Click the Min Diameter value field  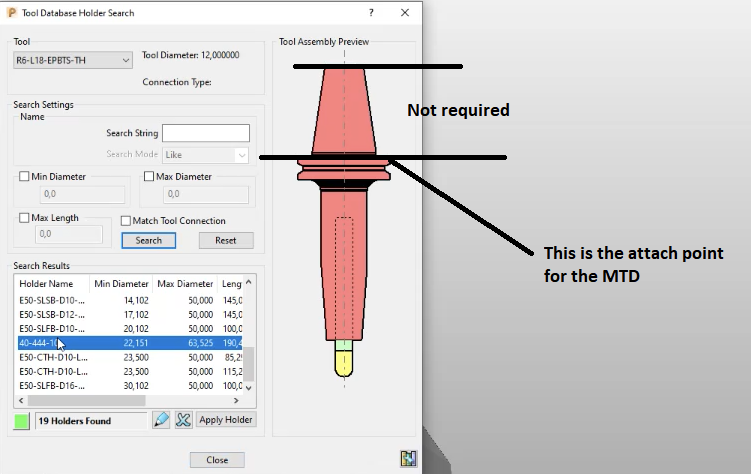click(x=82, y=194)
